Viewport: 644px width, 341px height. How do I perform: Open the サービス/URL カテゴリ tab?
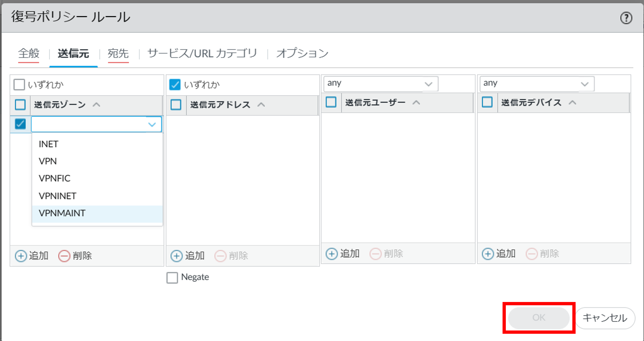202,53
